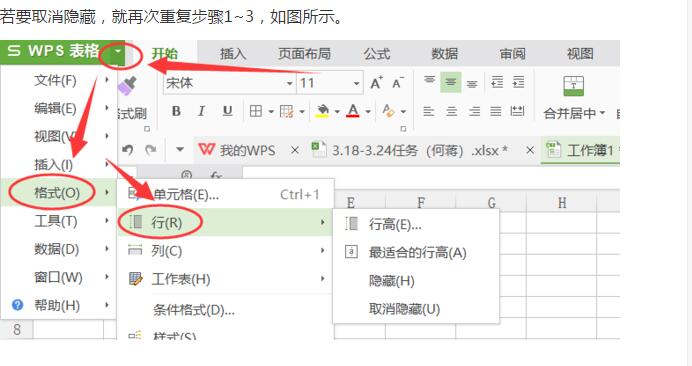Click the borders grid icon
The image size is (692, 366).
coord(256,111)
